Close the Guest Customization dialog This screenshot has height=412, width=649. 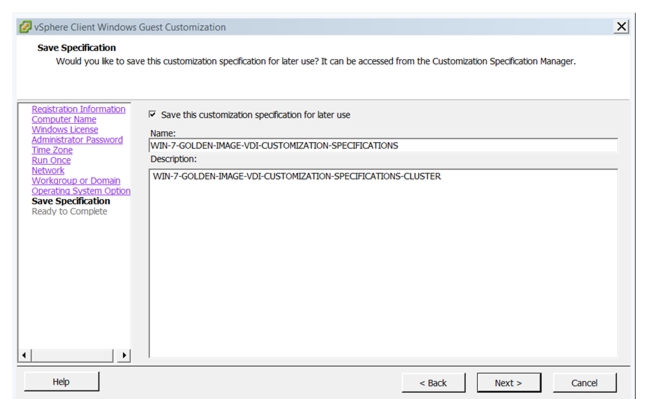coord(621,27)
